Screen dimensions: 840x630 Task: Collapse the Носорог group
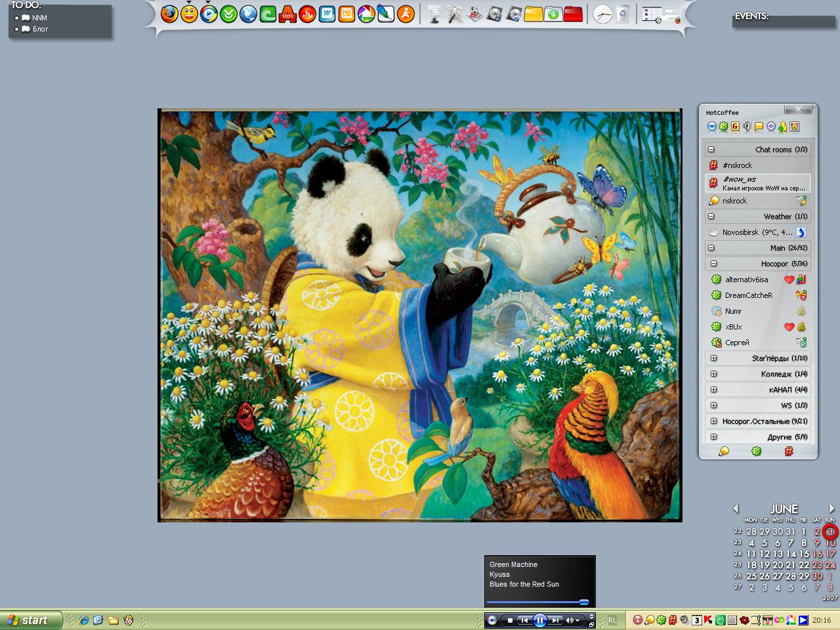(713, 264)
